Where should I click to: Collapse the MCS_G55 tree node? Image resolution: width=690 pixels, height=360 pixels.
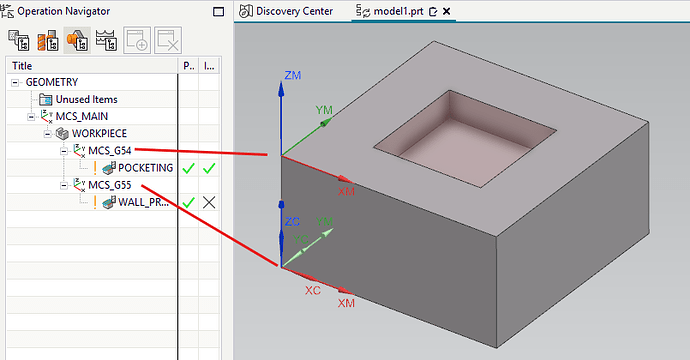coord(64,186)
